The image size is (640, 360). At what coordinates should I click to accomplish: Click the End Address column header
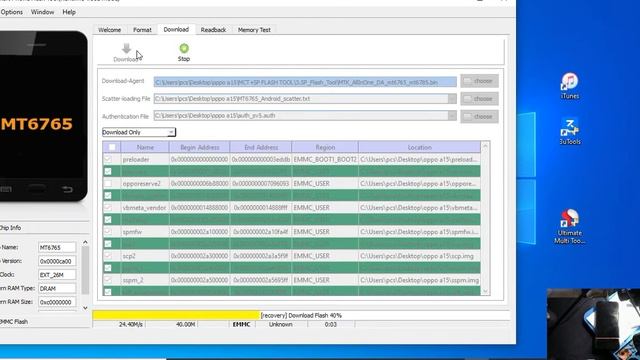click(x=261, y=147)
